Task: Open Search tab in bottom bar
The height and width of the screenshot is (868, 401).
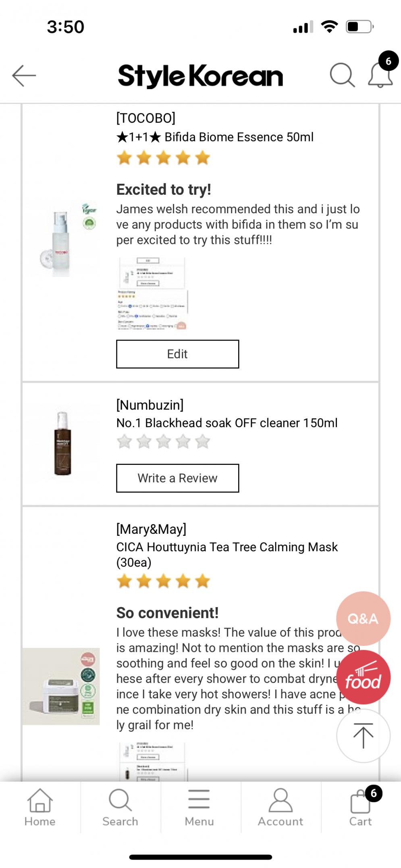Action: [120, 808]
